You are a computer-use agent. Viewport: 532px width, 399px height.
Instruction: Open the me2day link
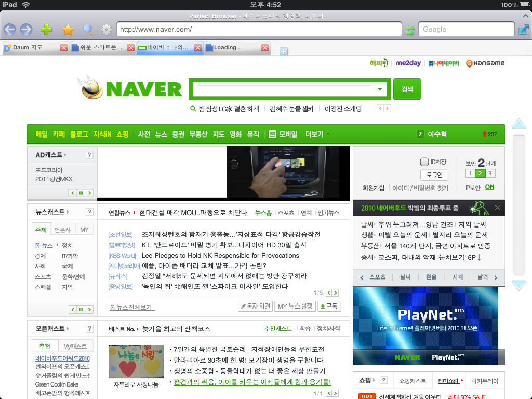[x=408, y=63]
